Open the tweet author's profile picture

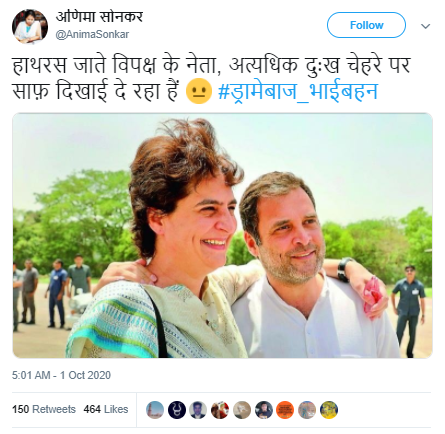pyautogui.click(x=30, y=26)
